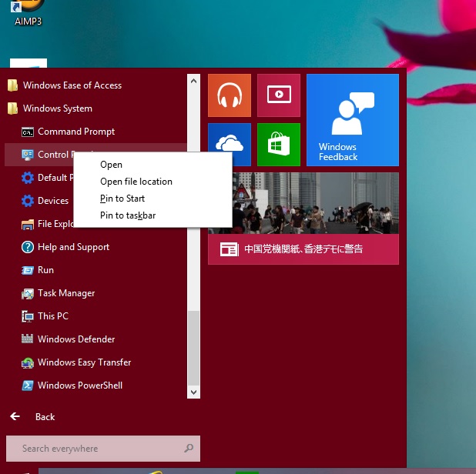This screenshot has width=476, height=474.
Task: Click the Windows Easy Transfer icon
Action: tap(28, 362)
